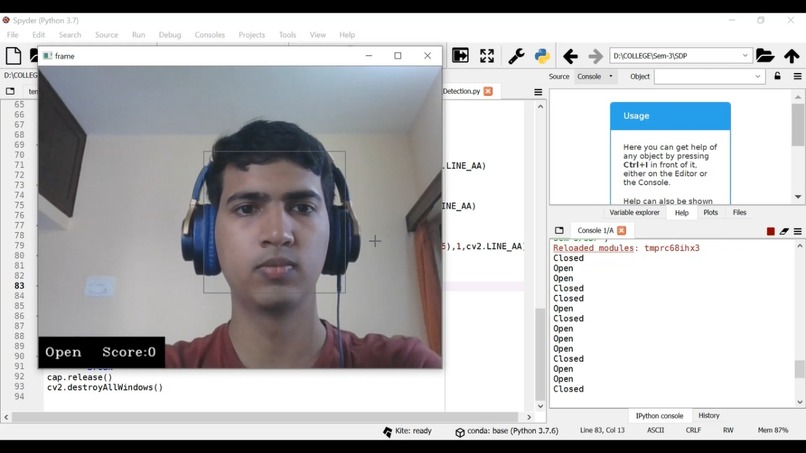Click the editor vertical scrollbar thumb
This screenshot has height=453, width=806.
point(540,354)
